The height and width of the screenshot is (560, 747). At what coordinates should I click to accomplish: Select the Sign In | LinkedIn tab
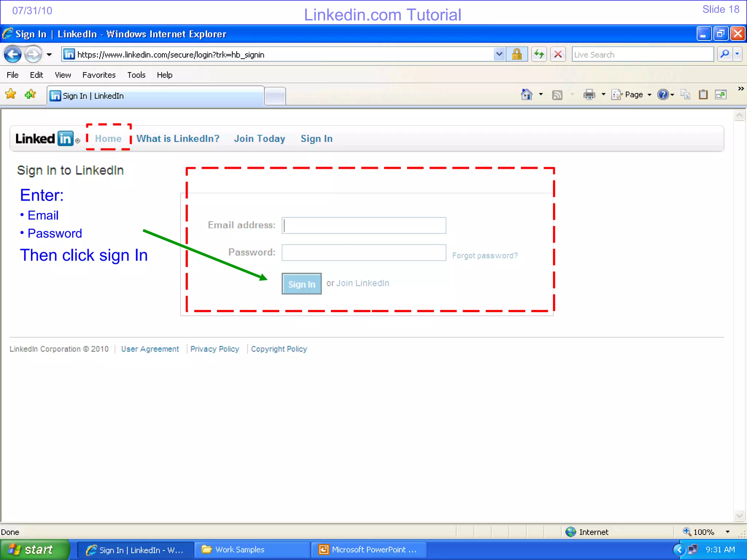click(x=155, y=96)
